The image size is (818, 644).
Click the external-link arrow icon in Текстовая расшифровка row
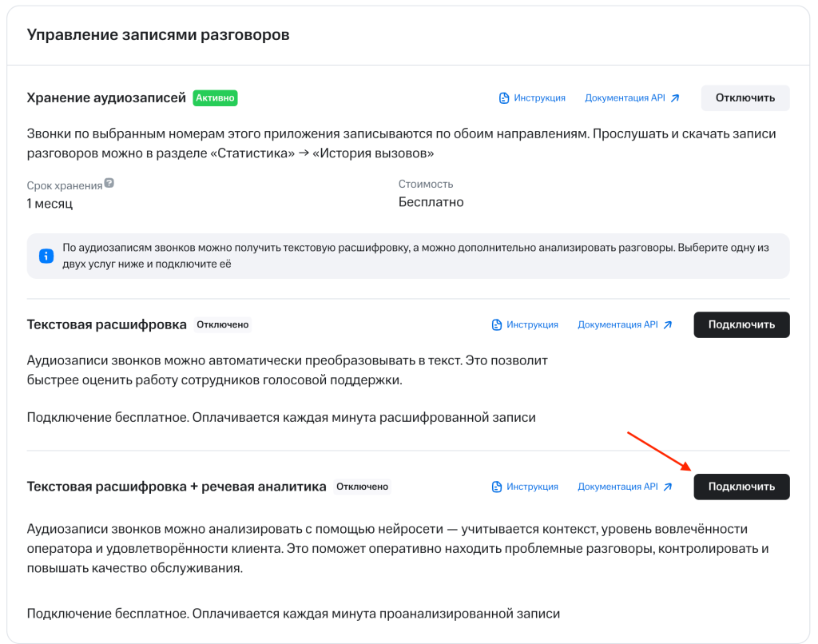(668, 324)
